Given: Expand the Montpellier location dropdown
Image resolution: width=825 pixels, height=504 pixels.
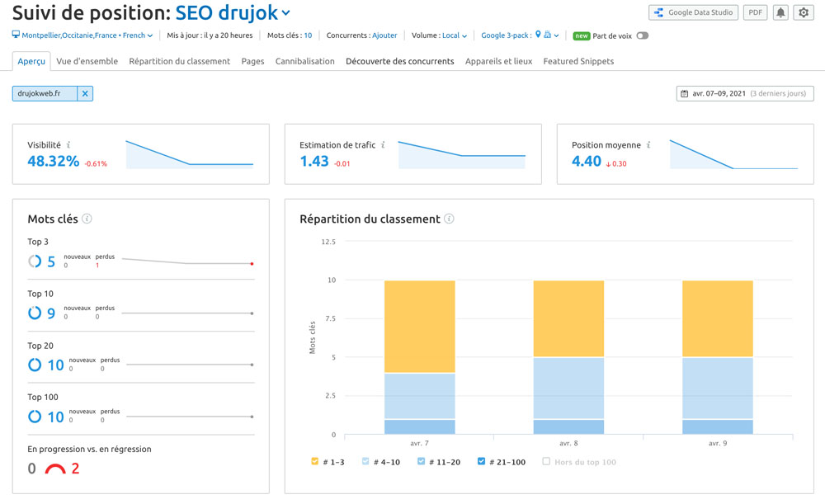Looking at the screenshot, I should 87,35.
